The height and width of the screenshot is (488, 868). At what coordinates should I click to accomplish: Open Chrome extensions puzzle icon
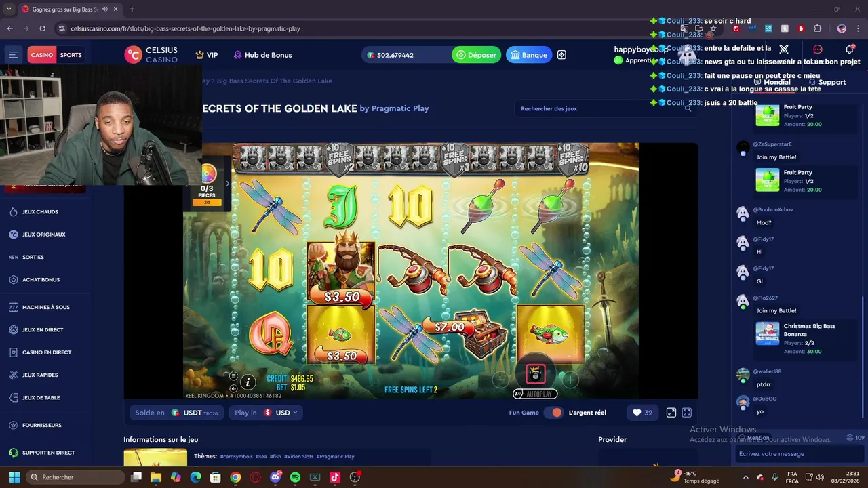pyautogui.click(x=817, y=28)
